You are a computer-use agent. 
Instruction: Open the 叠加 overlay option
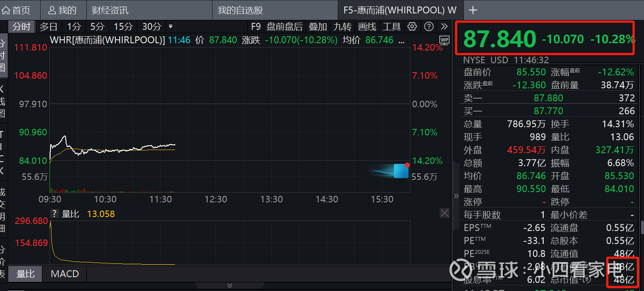click(x=317, y=27)
